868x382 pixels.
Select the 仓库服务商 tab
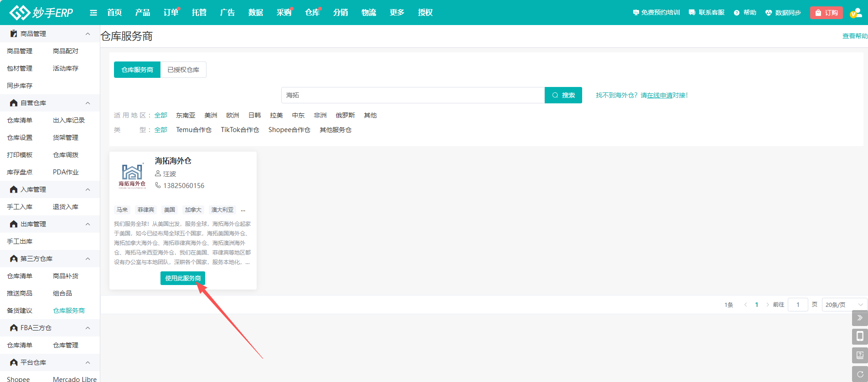click(x=137, y=70)
